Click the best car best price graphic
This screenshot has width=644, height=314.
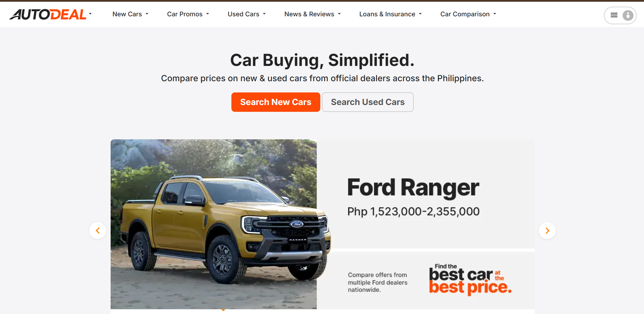coord(470,279)
